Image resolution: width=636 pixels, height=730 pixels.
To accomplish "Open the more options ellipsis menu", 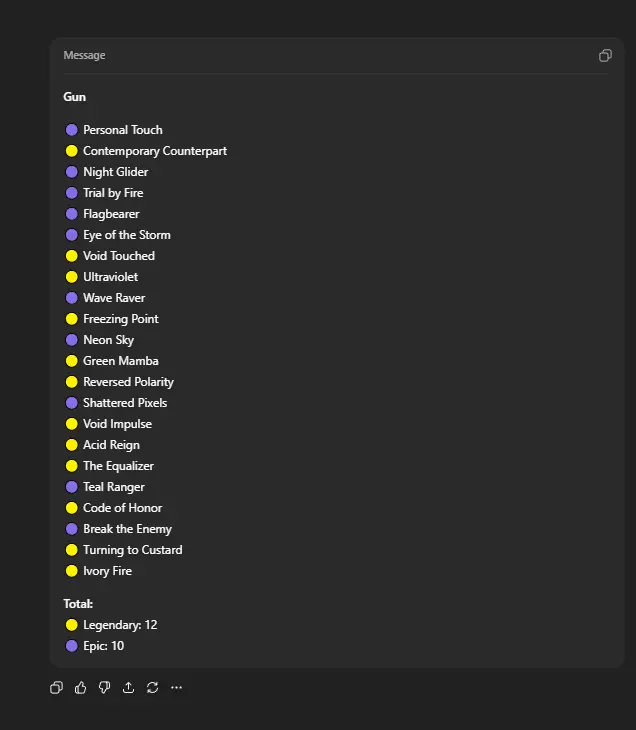I will tap(176, 688).
